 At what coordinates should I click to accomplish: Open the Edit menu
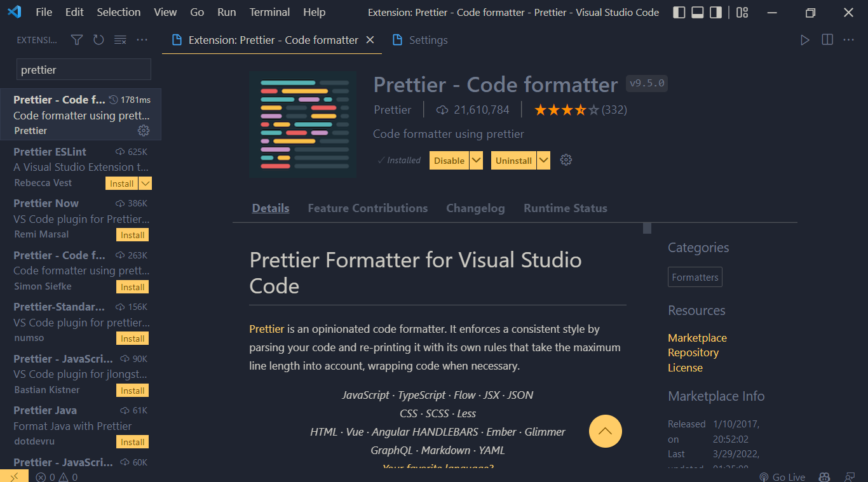74,12
